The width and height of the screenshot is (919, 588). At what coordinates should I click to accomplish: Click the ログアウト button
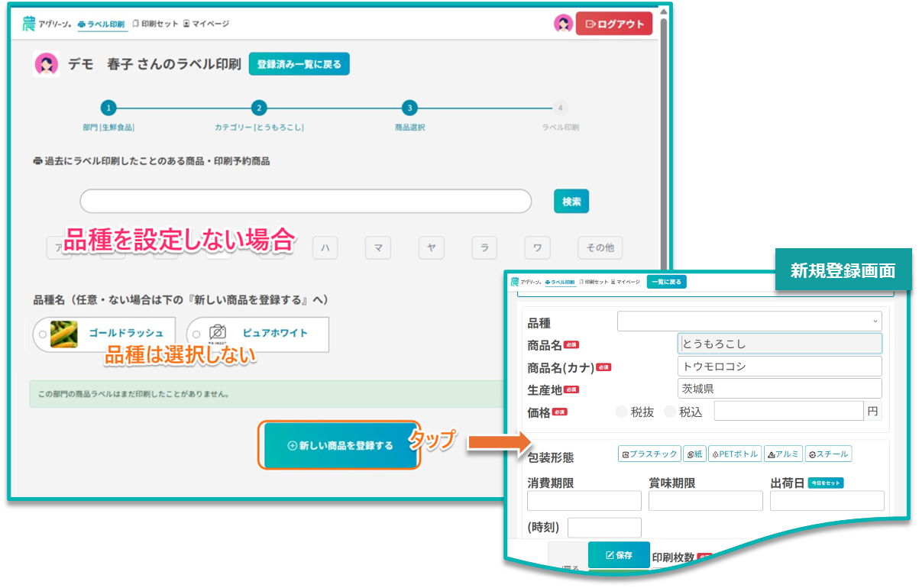point(614,24)
